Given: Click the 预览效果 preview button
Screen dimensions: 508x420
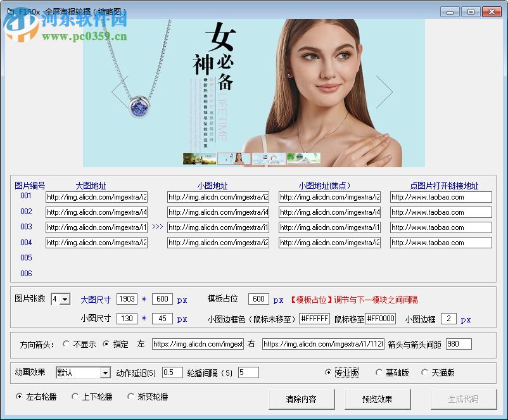Looking at the screenshot, I should pyautogui.click(x=377, y=399).
